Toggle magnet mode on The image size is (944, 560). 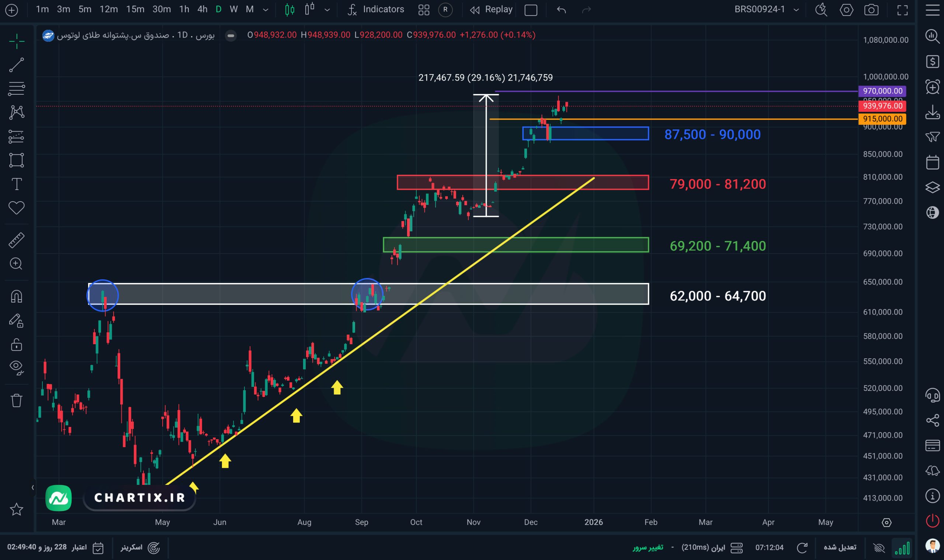pos(16,296)
